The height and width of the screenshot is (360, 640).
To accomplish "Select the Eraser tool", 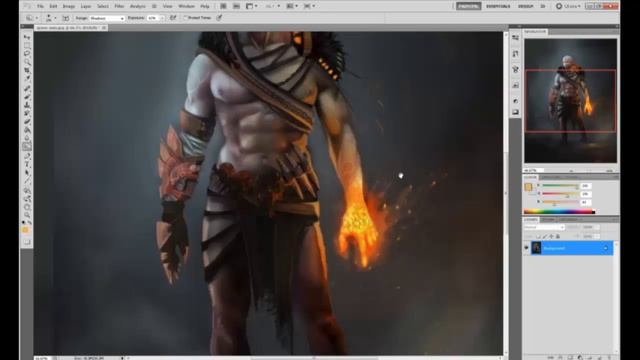I will [x=27, y=121].
